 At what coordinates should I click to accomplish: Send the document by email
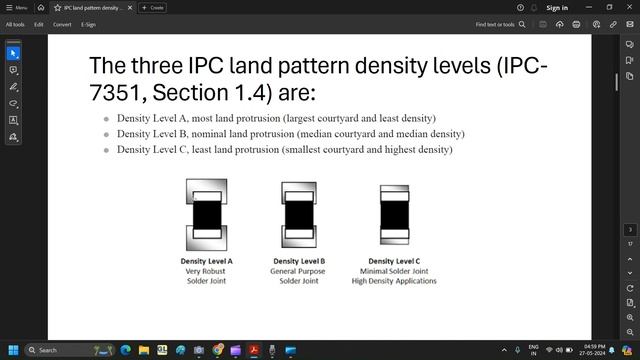coord(630,24)
